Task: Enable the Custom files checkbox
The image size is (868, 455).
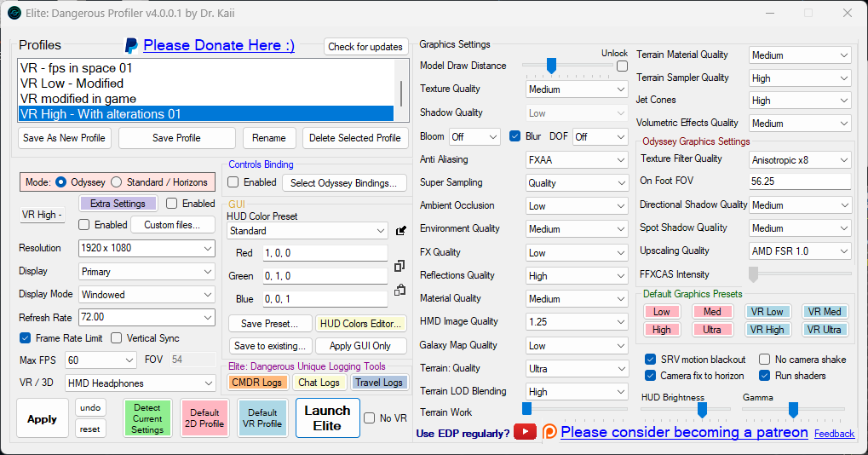Action: click(84, 224)
